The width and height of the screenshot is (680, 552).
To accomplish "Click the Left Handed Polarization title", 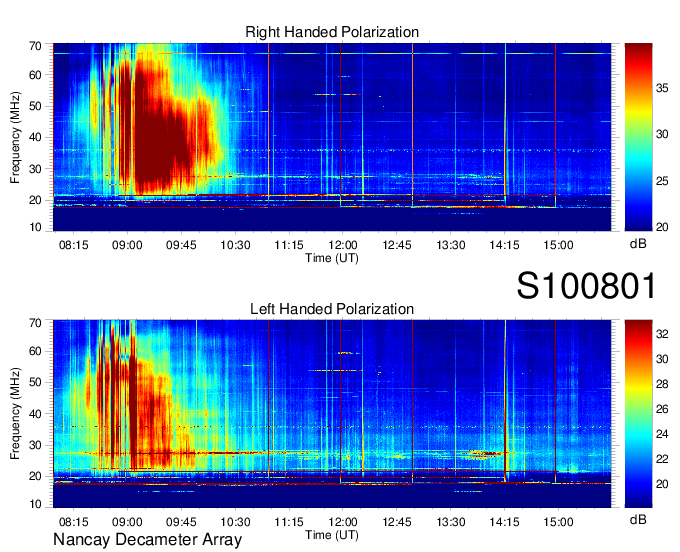I will tap(332, 309).
